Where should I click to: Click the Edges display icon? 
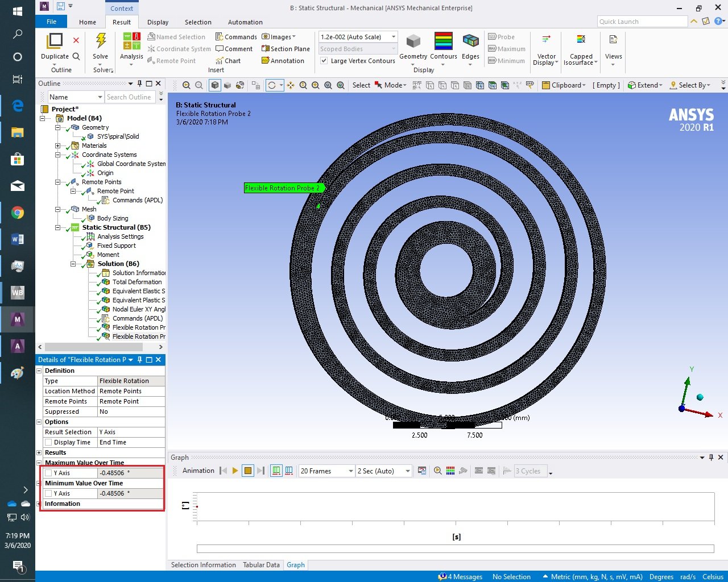tap(470, 42)
